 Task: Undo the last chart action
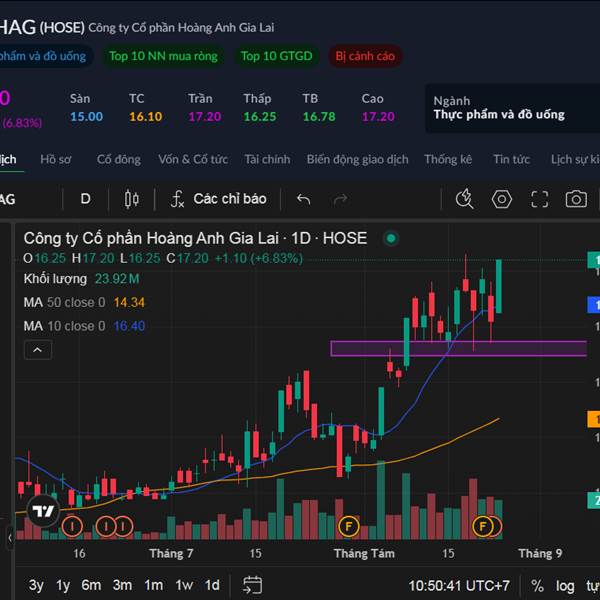point(303,199)
